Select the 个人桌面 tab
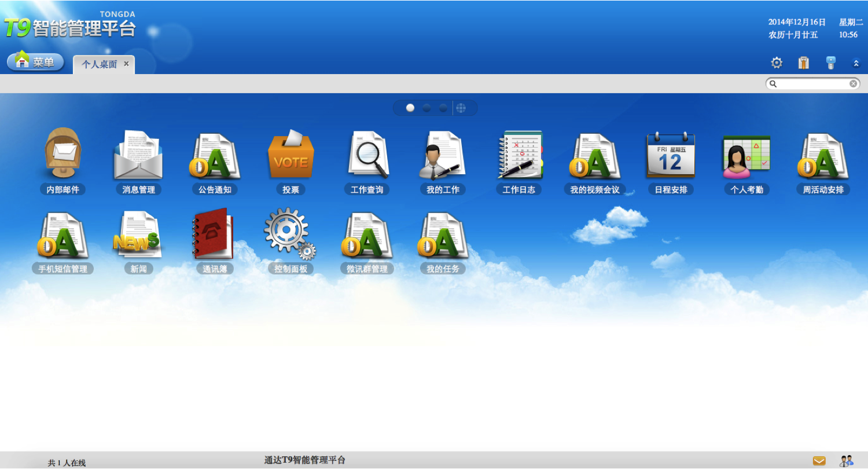The image size is (868, 469). click(99, 64)
